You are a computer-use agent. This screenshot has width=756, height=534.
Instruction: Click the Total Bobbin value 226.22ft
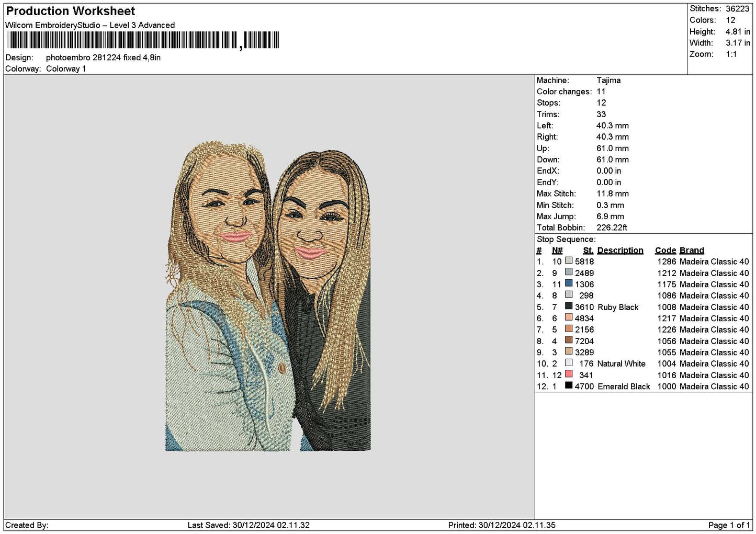point(612,228)
